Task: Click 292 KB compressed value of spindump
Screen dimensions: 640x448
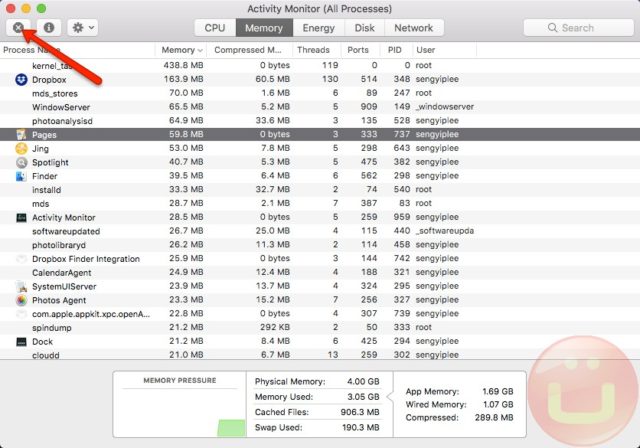Action: pos(275,327)
